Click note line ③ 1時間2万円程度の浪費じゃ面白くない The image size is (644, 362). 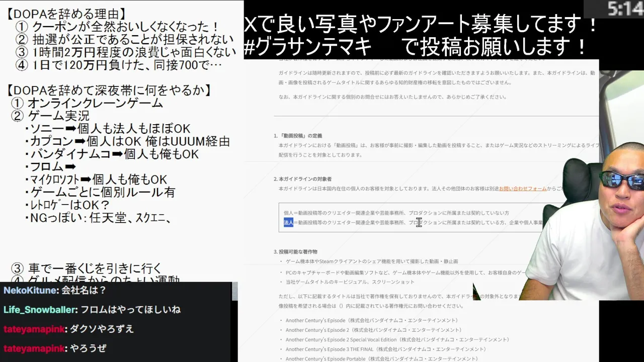pos(126,52)
